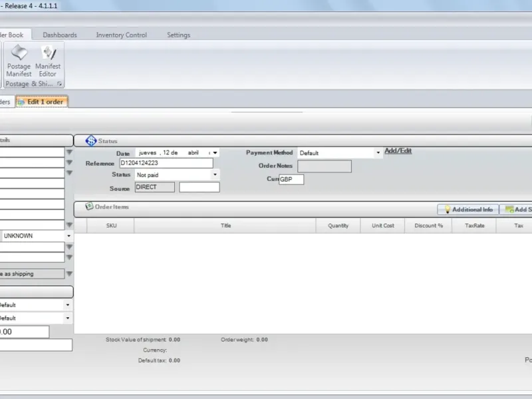Open the Date picker dropdown arrow
The height and width of the screenshot is (399, 532).
pos(215,153)
